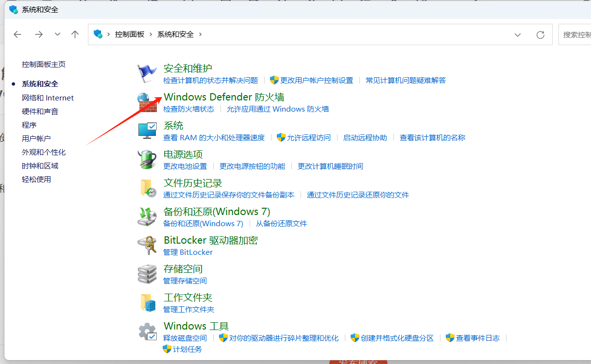Expand the chevron after 控制面板 breadcrumb
The width and height of the screenshot is (591, 364).
pyautogui.click(x=151, y=34)
